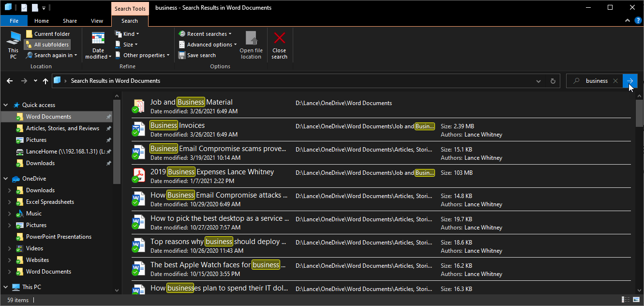The width and height of the screenshot is (644, 306).
Task: Open the Business Invoices search result
Action: (x=177, y=125)
